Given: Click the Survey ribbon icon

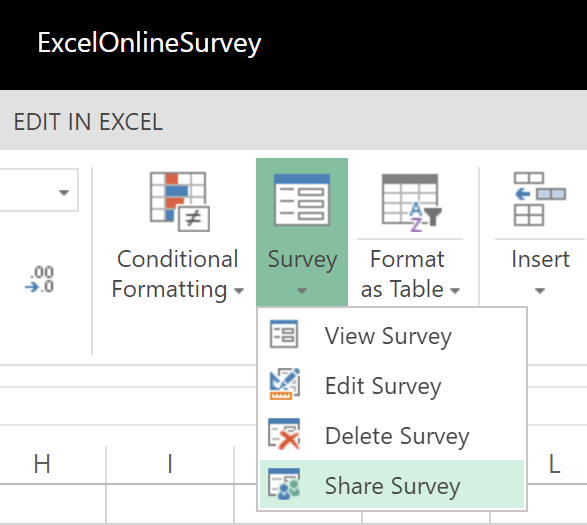Looking at the screenshot, I should click(x=302, y=200).
